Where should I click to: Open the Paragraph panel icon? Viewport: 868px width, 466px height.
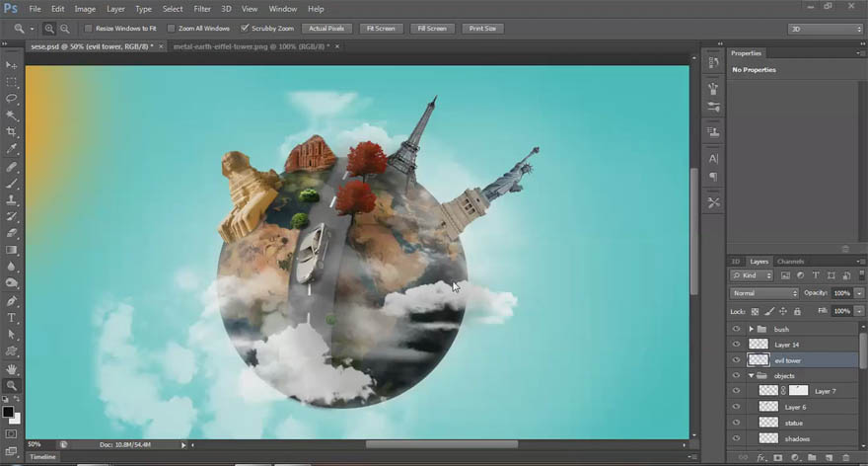pyautogui.click(x=713, y=177)
